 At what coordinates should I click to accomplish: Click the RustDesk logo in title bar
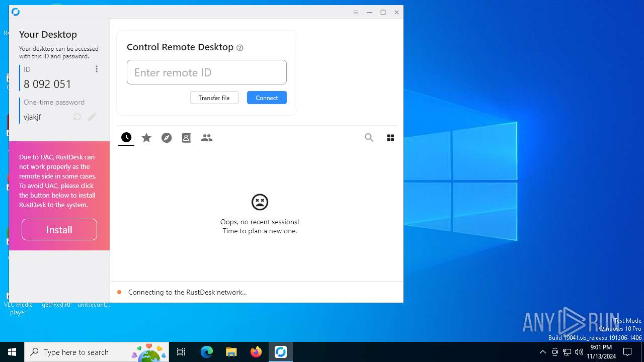[x=16, y=12]
